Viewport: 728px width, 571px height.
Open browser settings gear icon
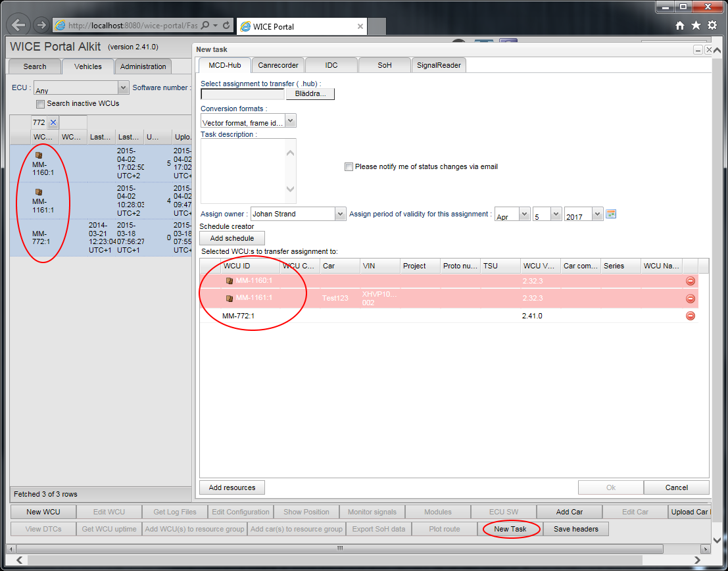712,26
